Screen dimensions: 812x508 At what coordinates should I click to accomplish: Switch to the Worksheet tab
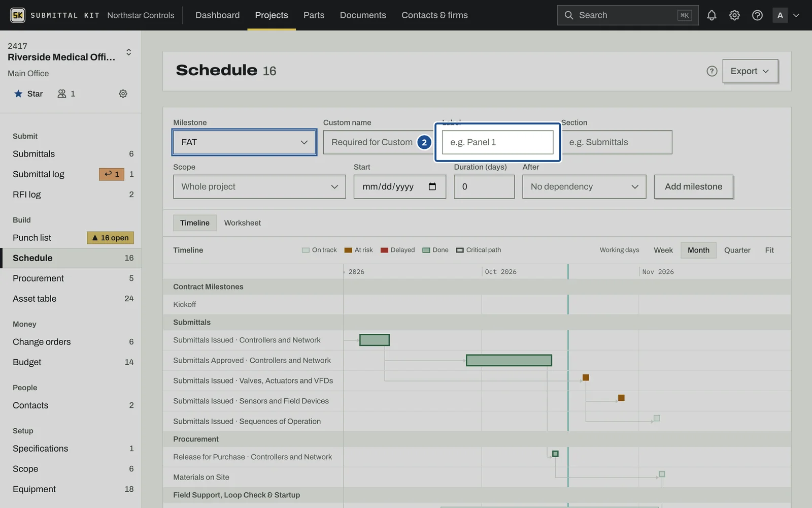(243, 223)
